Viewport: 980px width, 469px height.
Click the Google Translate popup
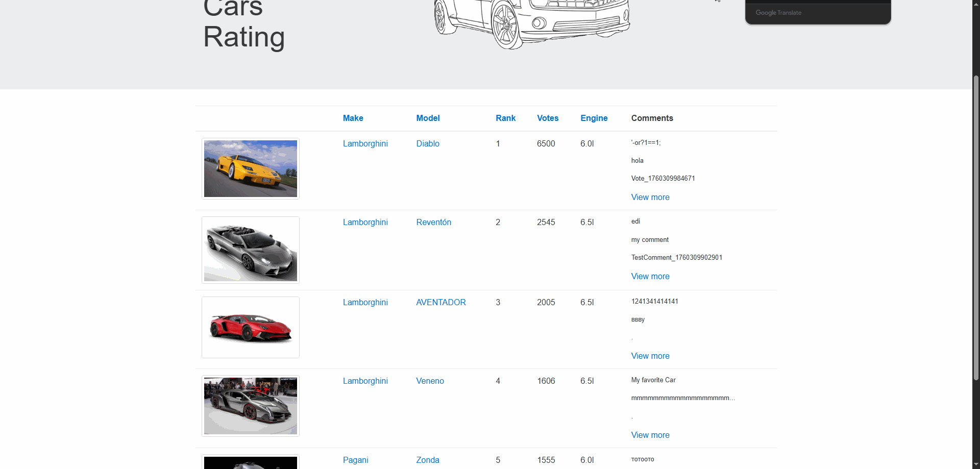[x=818, y=12]
